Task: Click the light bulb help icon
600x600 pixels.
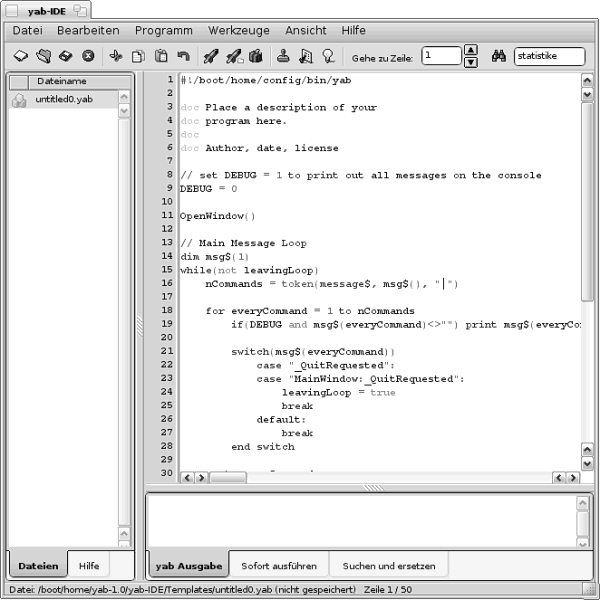Action: click(x=328, y=56)
